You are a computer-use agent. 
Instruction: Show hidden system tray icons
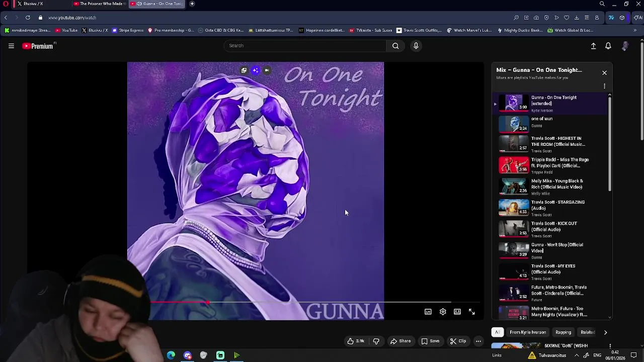pyautogui.click(x=577, y=355)
